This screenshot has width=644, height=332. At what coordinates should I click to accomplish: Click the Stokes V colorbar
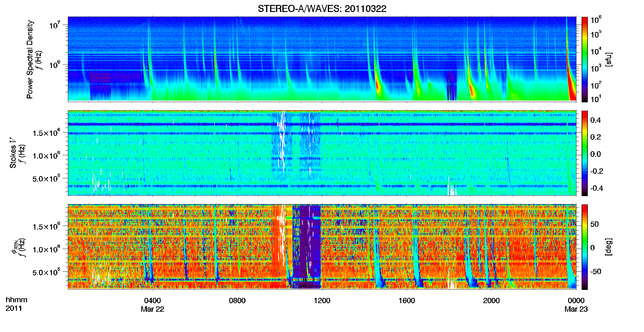[x=585, y=153]
